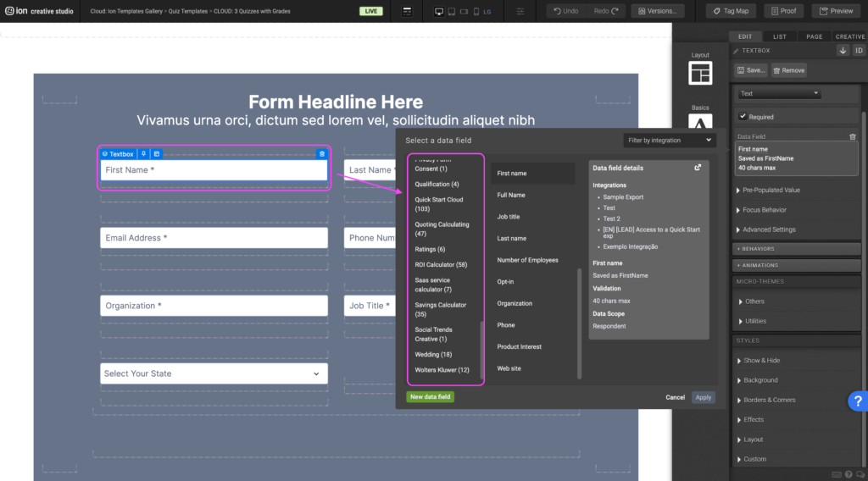Viewport: 868px width, 481px height.
Task: Delete textbox using blue trash icon
Action: (x=321, y=154)
